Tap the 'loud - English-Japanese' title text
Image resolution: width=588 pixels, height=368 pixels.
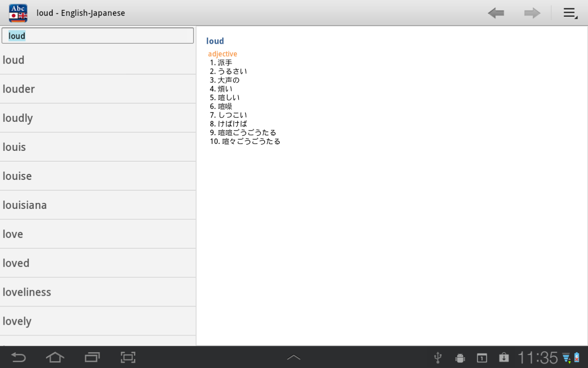coord(81,13)
